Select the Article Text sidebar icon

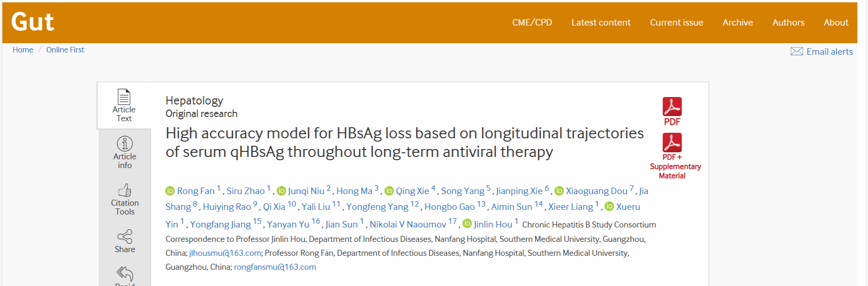124,97
